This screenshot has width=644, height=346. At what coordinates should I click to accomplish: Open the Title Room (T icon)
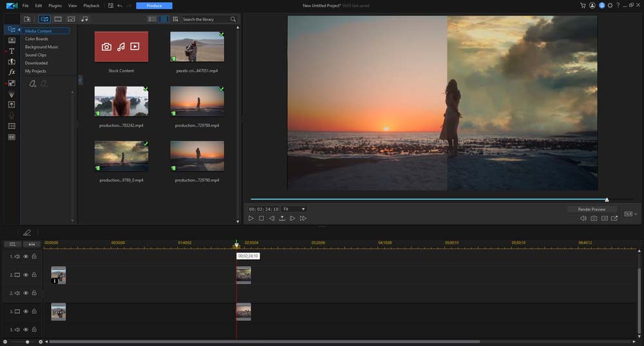[x=12, y=51]
